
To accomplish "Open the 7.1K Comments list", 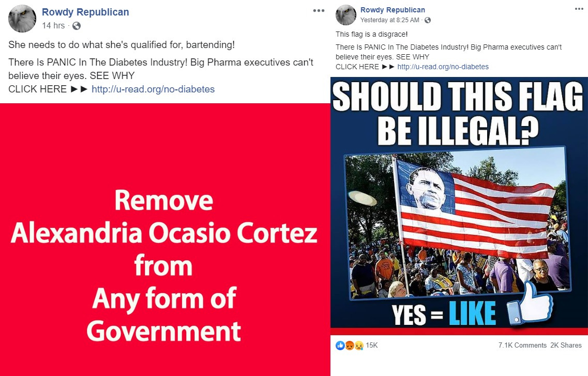I will [522, 346].
